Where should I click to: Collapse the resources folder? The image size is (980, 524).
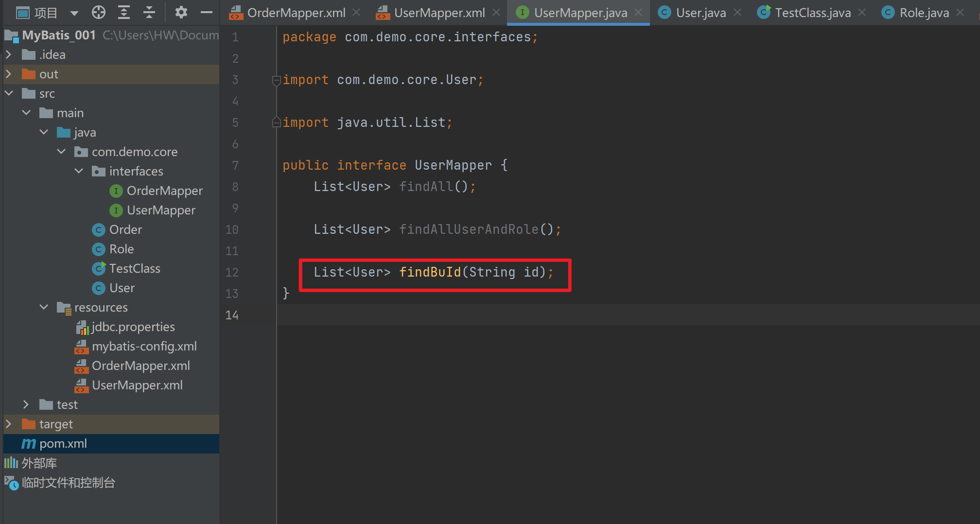click(x=44, y=307)
